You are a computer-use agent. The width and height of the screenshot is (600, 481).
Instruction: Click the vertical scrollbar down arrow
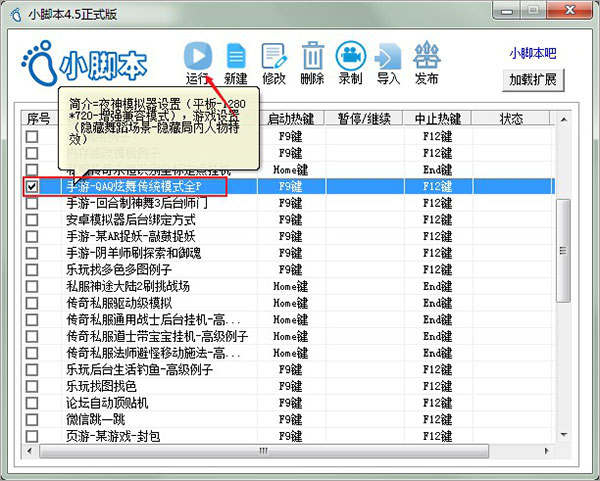click(564, 436)
